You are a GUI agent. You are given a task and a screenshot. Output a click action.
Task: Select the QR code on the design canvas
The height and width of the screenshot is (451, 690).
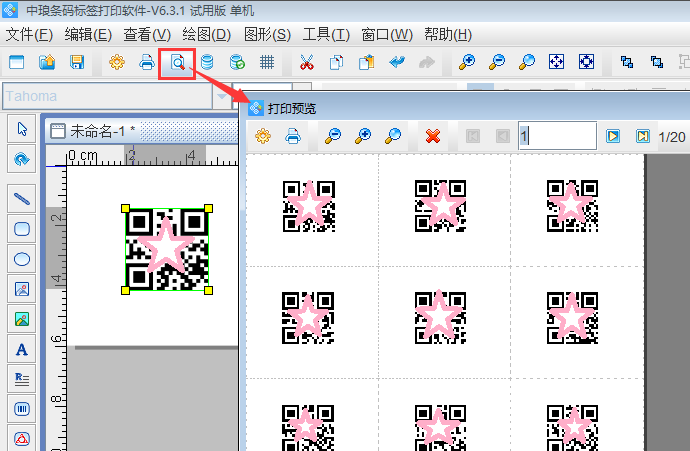tap(167, 249)
